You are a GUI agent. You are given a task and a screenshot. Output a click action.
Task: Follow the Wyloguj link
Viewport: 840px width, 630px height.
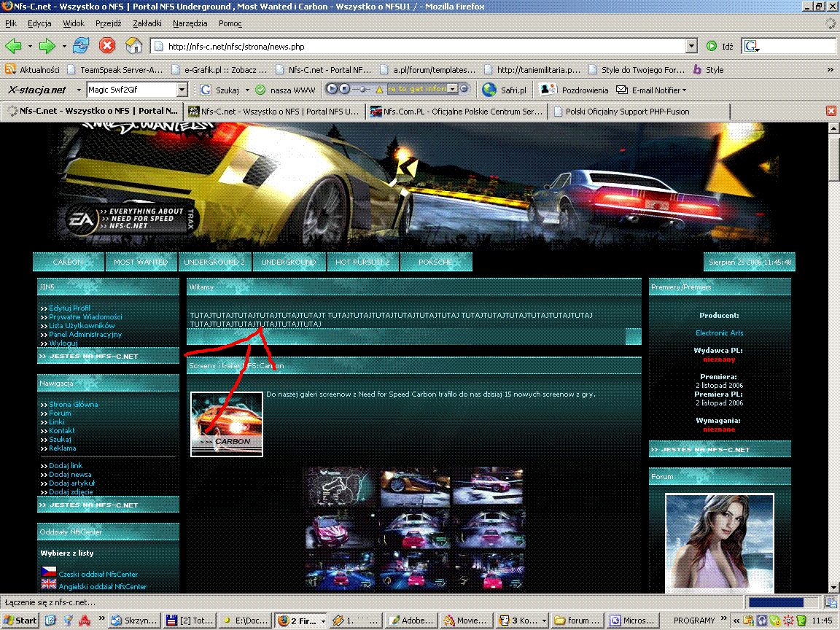63,343
